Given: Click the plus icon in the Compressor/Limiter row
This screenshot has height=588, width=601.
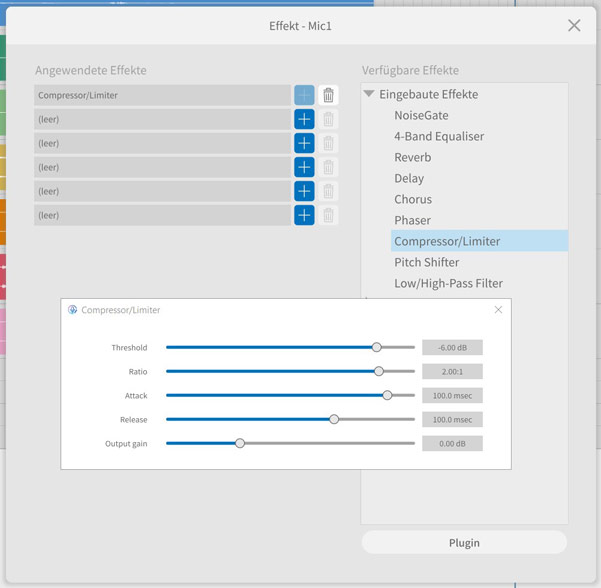Looking at the screenshot, I should pos(304,95).
